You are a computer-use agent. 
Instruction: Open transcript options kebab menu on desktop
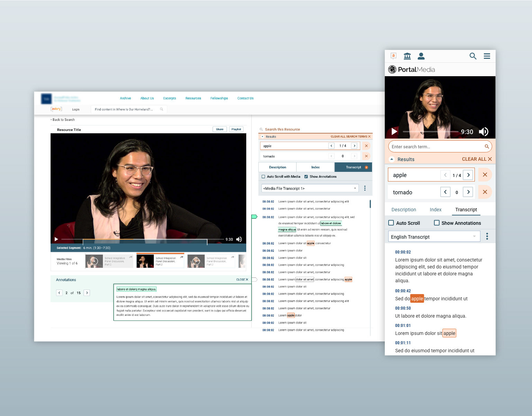click(365, 188)
